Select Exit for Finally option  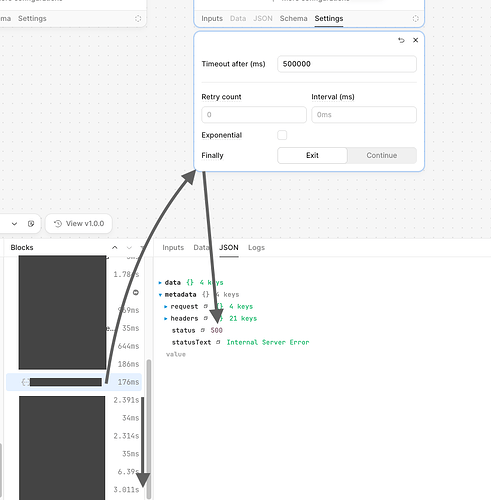(312, 155)
